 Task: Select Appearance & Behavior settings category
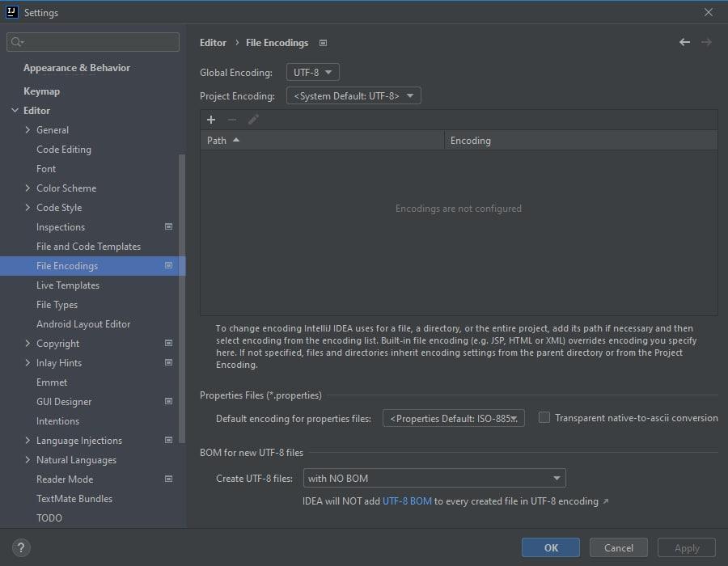[x=77, y=68]
